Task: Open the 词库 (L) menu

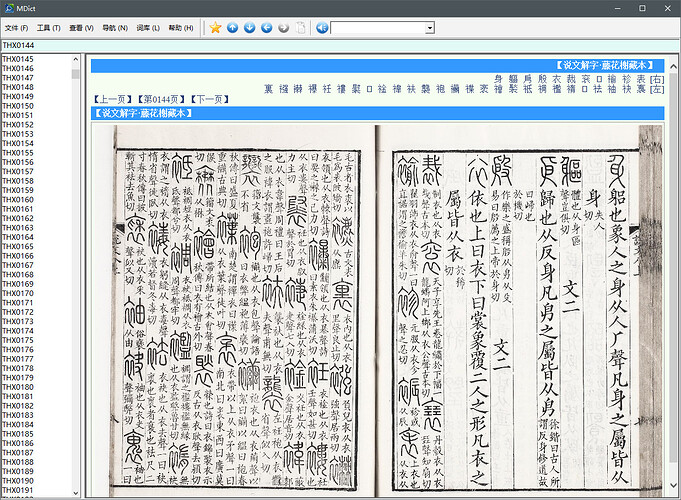Action: (148, 28)
